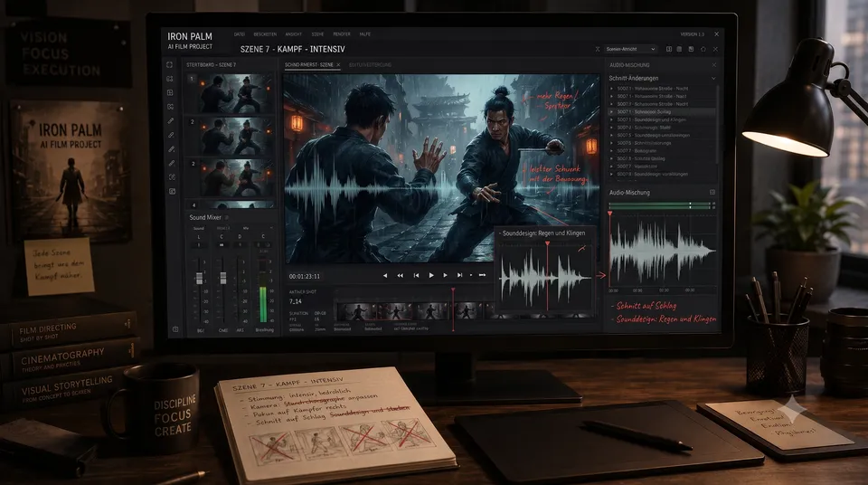The width and height of the screenshot is (868, 485).
Task: Click the Sounddesign: Regen und Klingen popup title
Action: (x=543, y=233)
